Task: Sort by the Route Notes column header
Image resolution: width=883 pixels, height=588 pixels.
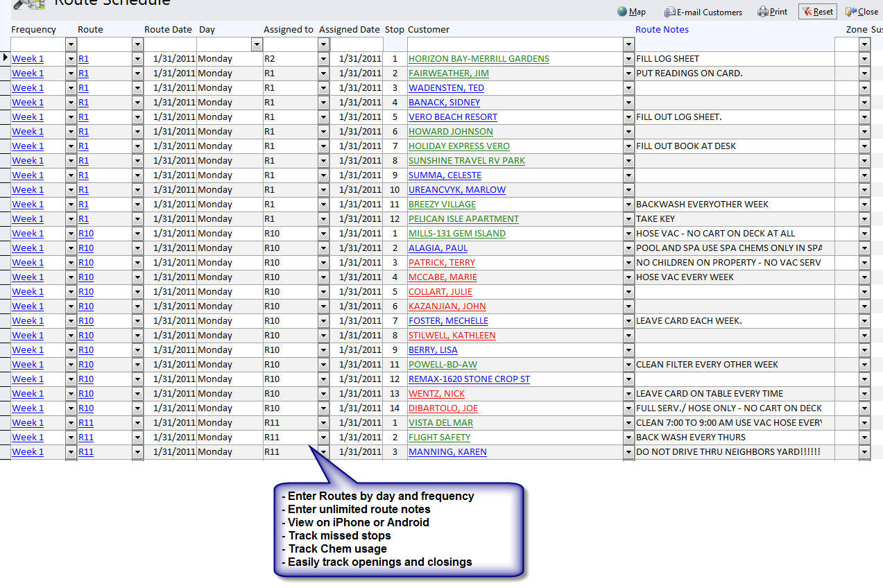Action: click(662, 30)
